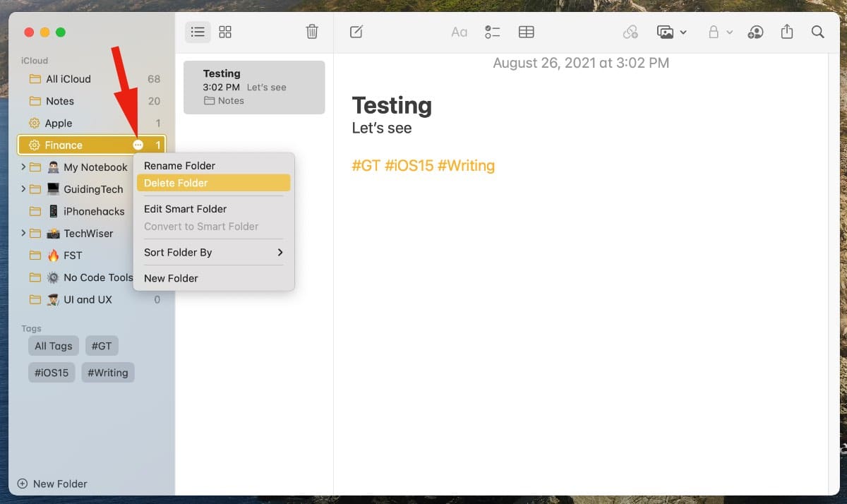Expand the My Notebook folder

pos(23,167)
